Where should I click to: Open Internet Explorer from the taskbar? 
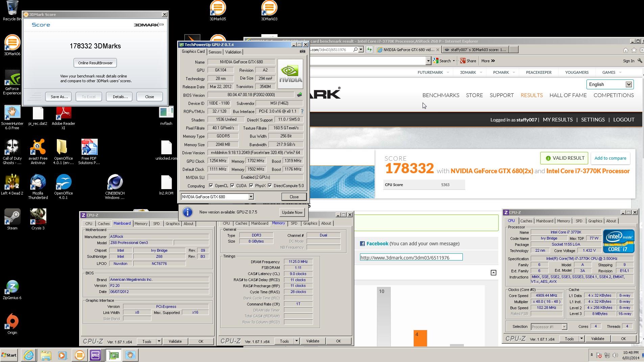click(28, 355)
